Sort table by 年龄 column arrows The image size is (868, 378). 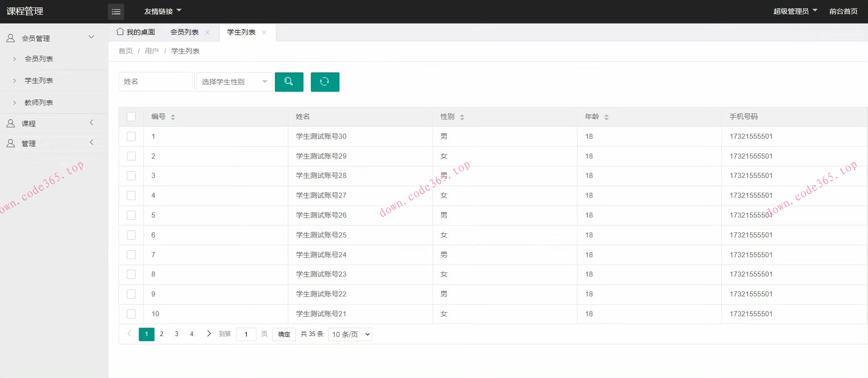(606, 117)
